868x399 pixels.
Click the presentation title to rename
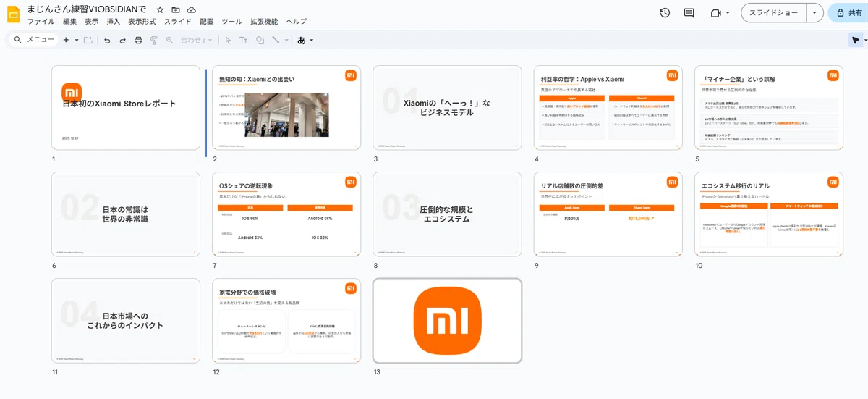[x=87, y=9]
